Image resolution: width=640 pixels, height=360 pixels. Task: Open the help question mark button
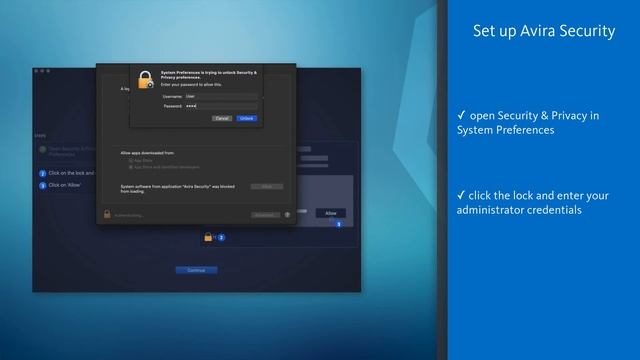(x=287, y=215)
